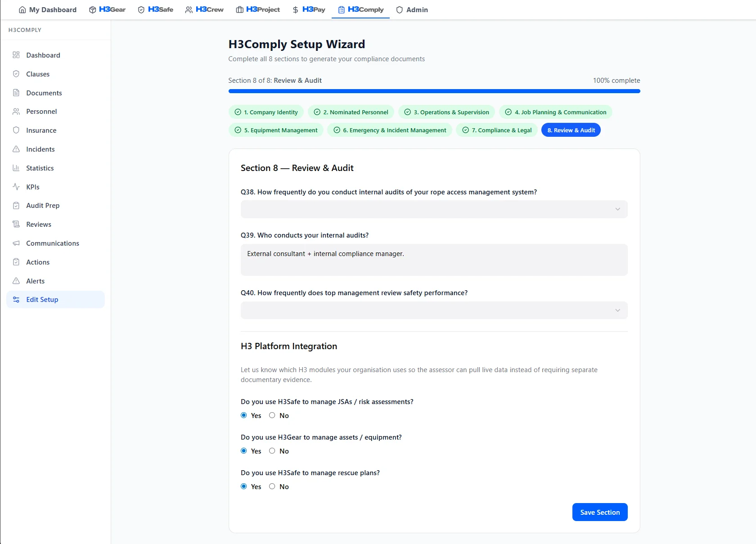The width and height of the screenshot is (756, 544).
Task: Open the Communications sidebar link
Action: pyautogui.click(x=55, y=243)
